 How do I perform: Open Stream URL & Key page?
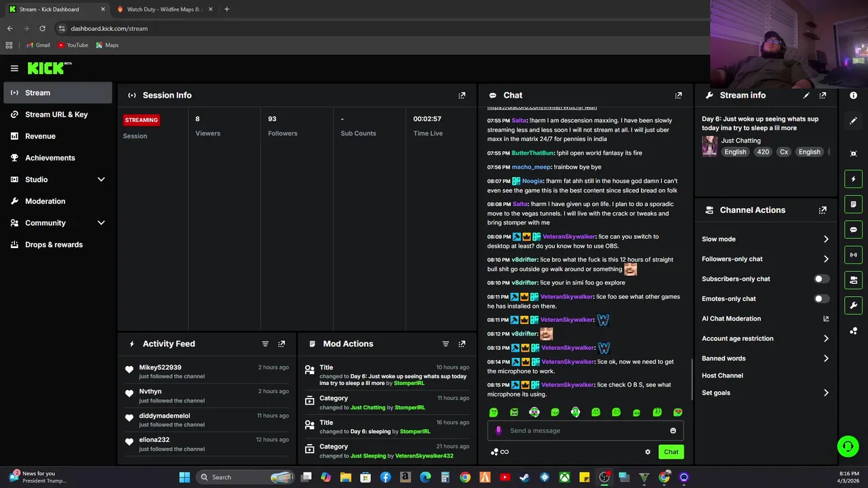click(x=58, y=115)
